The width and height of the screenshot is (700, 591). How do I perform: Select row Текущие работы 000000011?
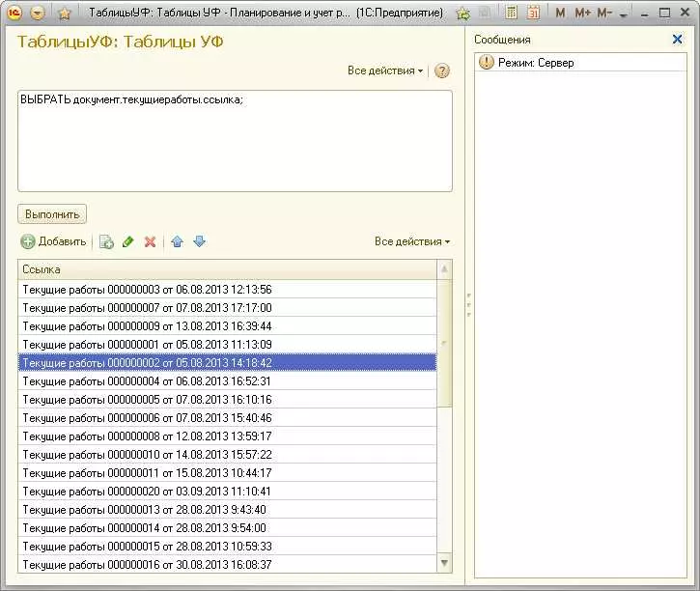(x=228, y=473)
